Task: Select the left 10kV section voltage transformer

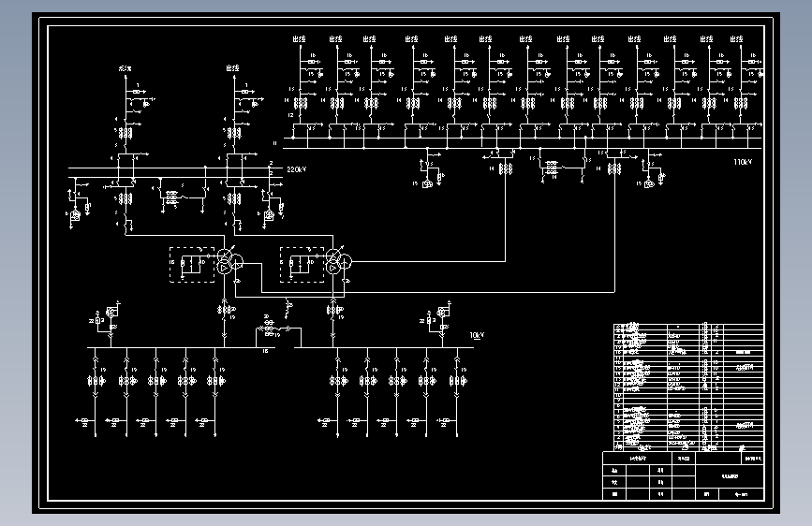Action: pos(107,322)
